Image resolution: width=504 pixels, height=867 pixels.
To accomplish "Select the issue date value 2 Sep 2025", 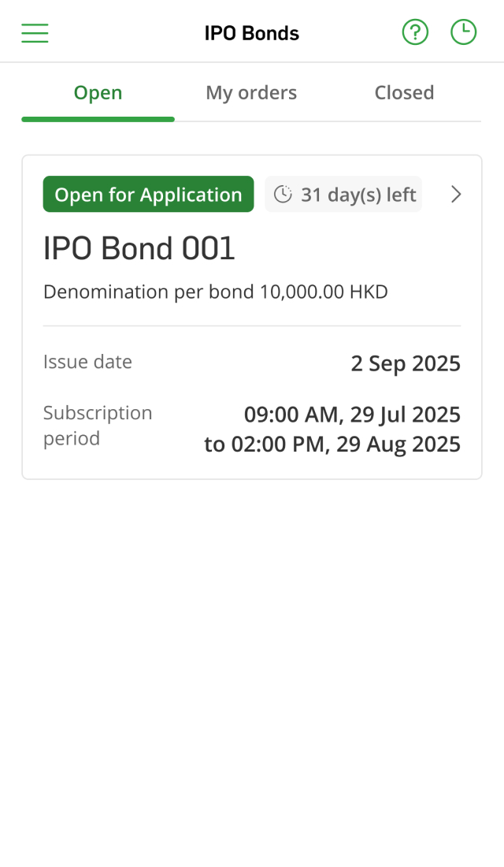I will pyautogui.click(x=406, y=364).
